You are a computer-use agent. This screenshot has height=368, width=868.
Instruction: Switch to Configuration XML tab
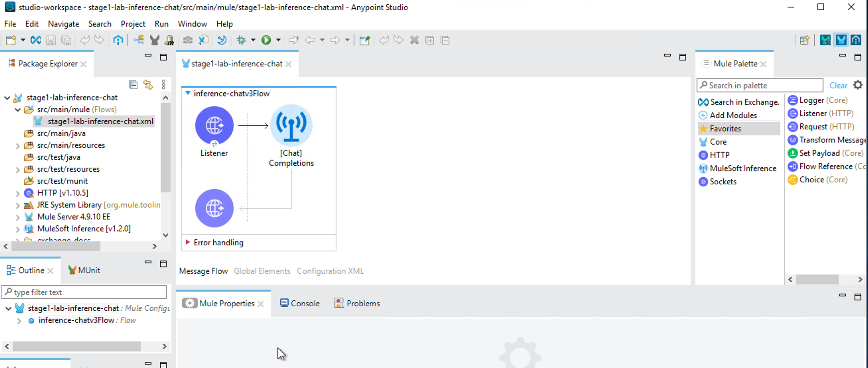tap(330, 271)
